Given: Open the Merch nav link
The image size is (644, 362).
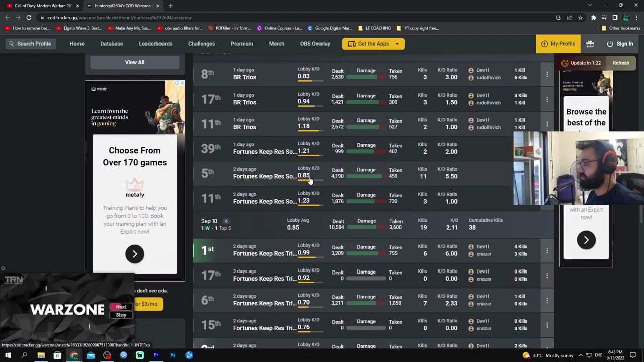Looking at the screenshot, I should tap(276, 44).
